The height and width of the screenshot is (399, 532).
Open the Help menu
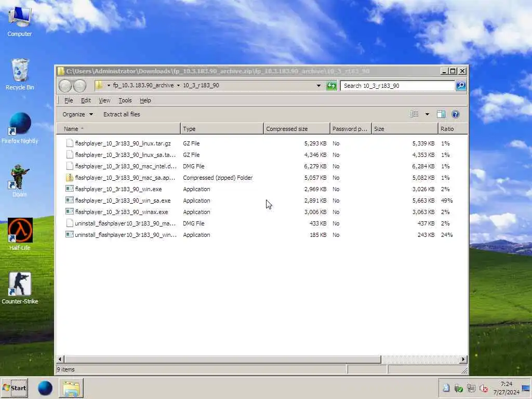pyautogui.click(x=145, y=100)
